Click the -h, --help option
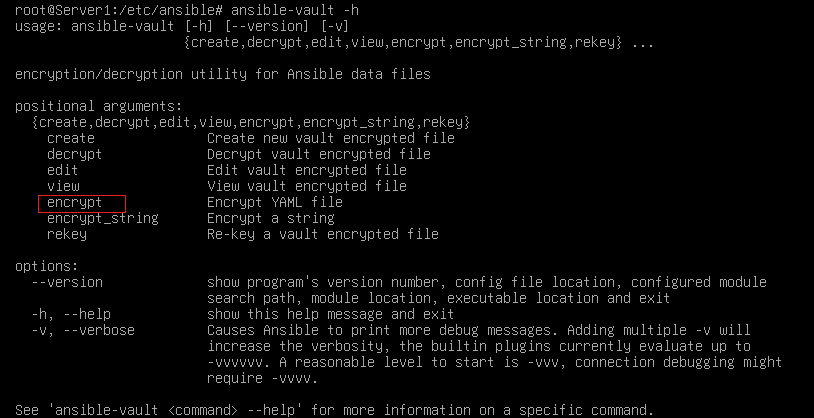Viewport: 814px width, 418px height. (x=71, y=315)
